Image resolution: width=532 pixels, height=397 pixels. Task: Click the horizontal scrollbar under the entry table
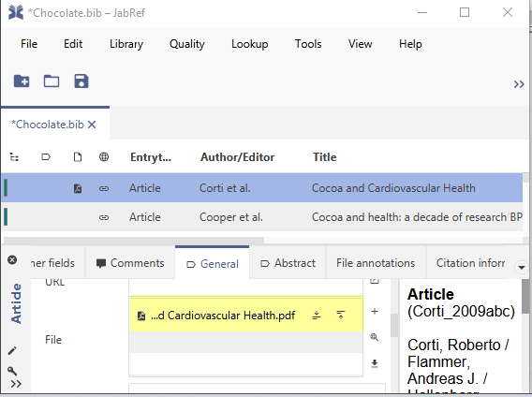132,240
